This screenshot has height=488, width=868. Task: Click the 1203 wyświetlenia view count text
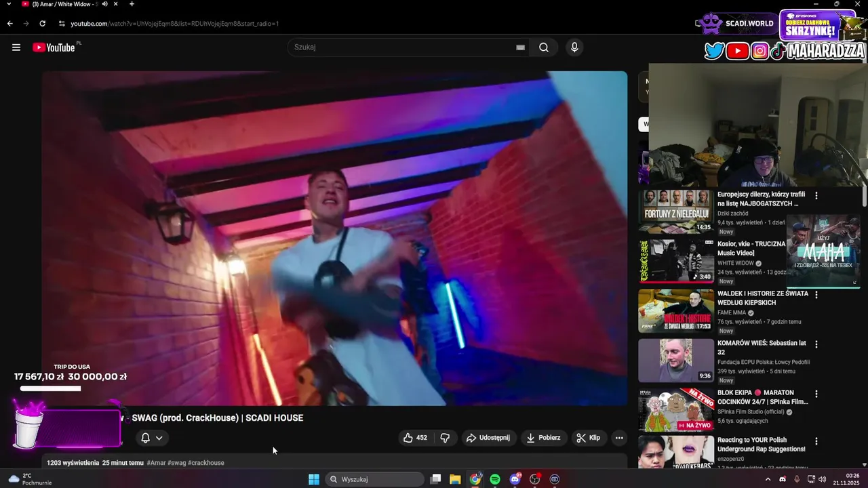(73, 463)
